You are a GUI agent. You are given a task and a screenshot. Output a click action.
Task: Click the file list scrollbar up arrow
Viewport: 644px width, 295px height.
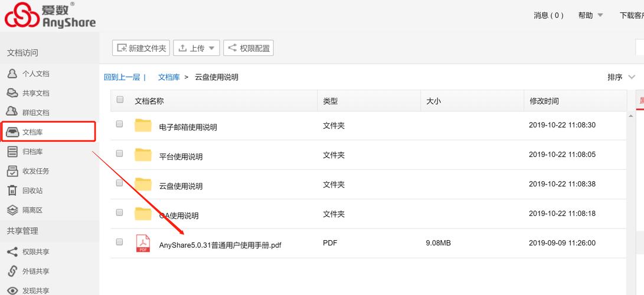coord(631,116)
